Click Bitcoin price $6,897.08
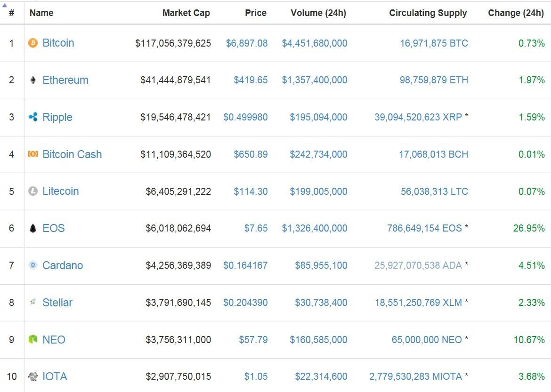551x392 pixels. 247,43
